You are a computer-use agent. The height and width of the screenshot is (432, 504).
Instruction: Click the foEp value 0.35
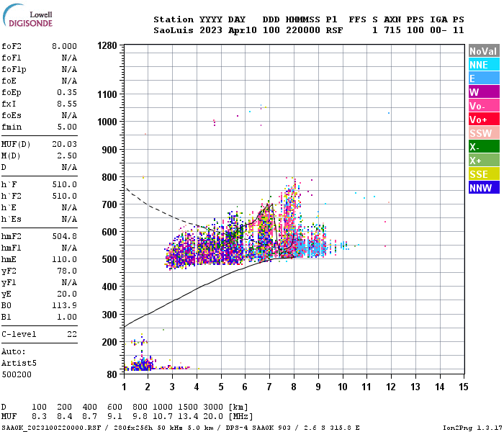click(67, 93)
